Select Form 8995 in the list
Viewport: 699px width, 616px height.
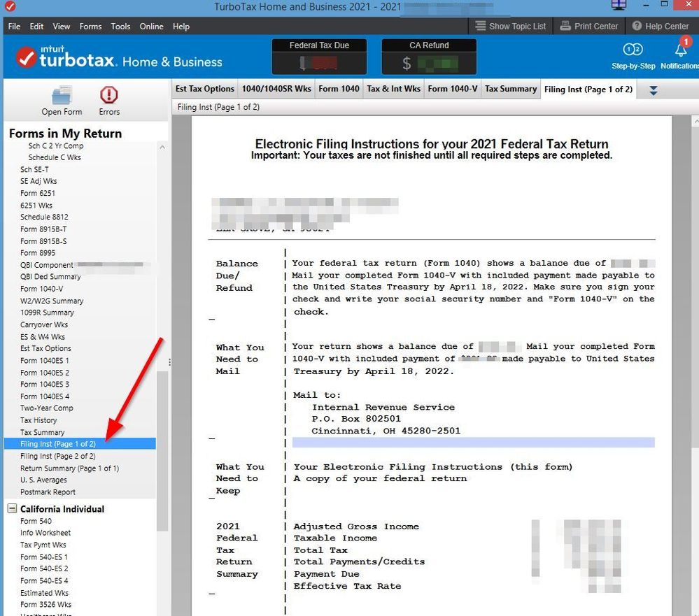click(x=38, y=252)
